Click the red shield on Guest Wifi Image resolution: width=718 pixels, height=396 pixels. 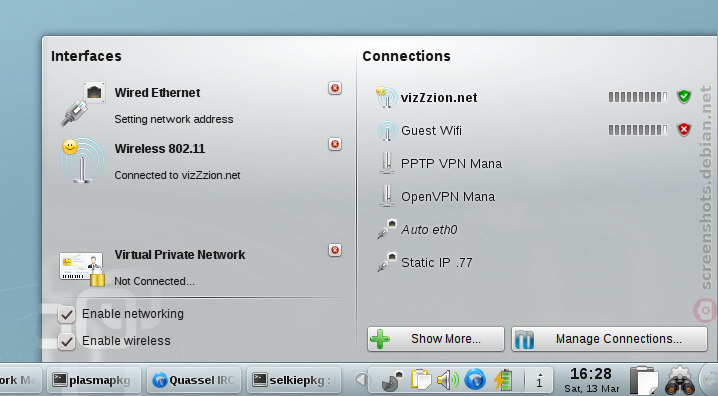(684, 130)
